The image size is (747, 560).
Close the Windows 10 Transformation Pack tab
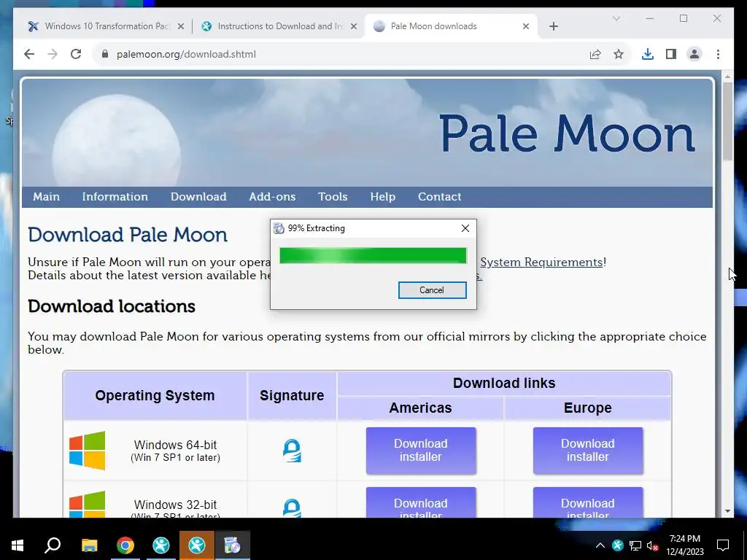(181, 27)
